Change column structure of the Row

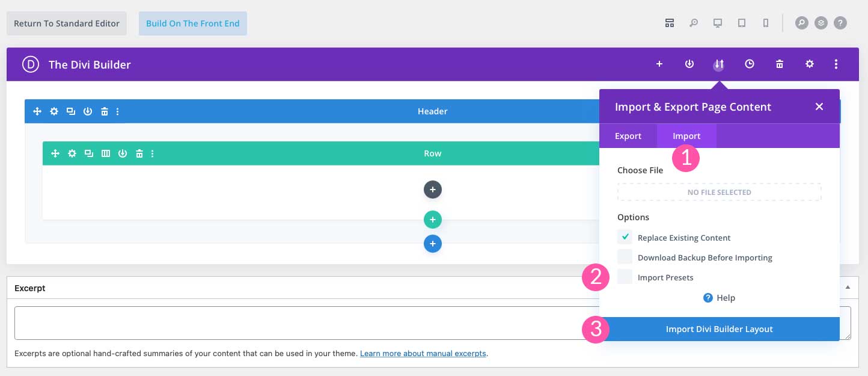pyautogui.click(x=106, y=153)
